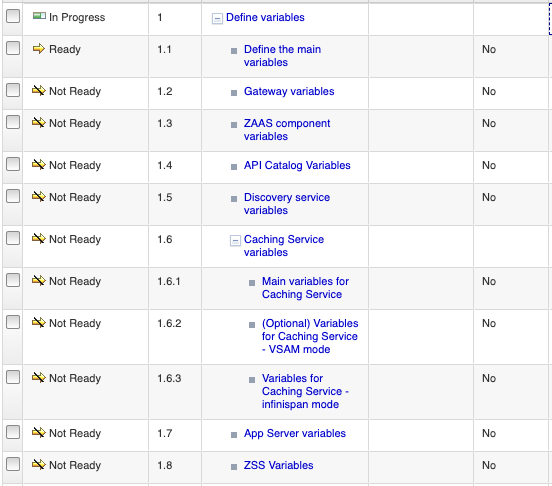Screen dimensions: 552x486
Task: Open Main variables for Caching Service
Action: coord(305,288)
